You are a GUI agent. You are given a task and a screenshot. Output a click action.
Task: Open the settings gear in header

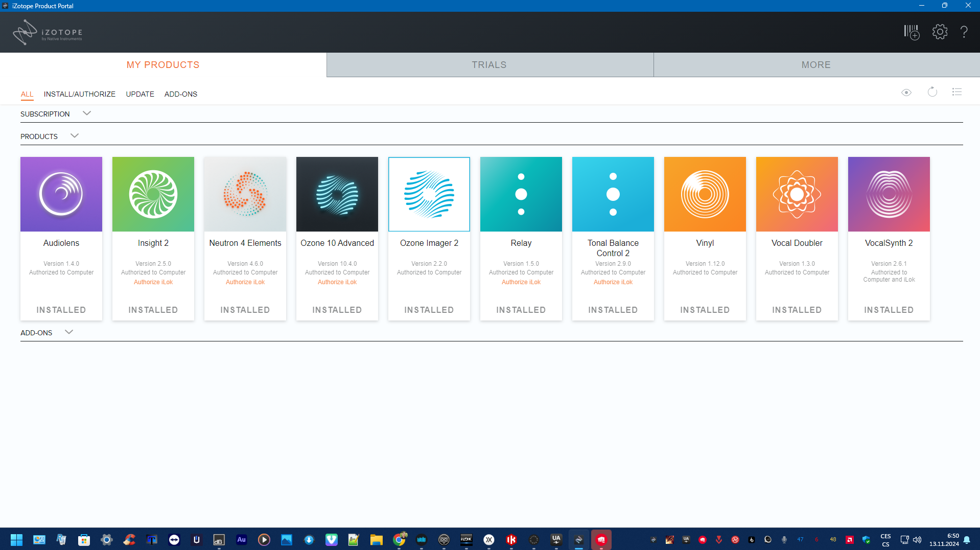[940, 32]
